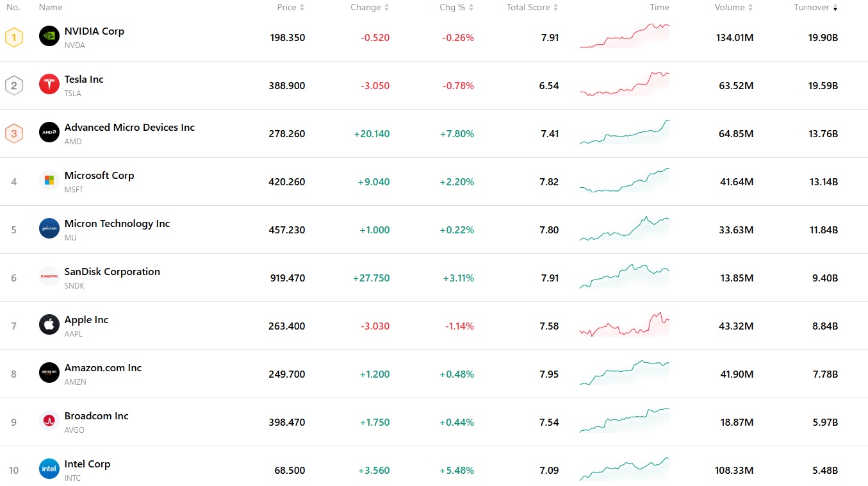Open the TSLA ticker link
The image size is (868, 486).
pos(72,93)
